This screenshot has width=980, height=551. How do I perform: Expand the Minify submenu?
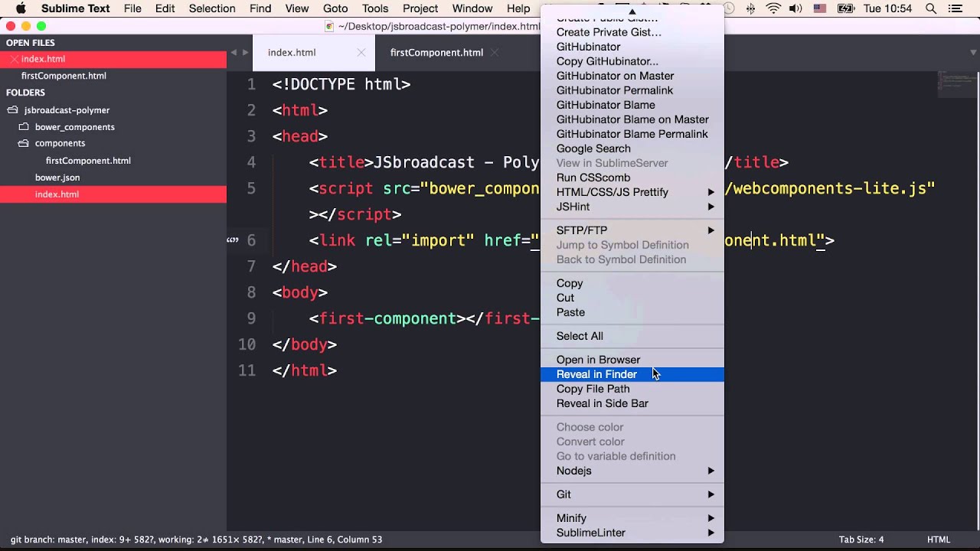pyautogui.click(x=711, y=518)
